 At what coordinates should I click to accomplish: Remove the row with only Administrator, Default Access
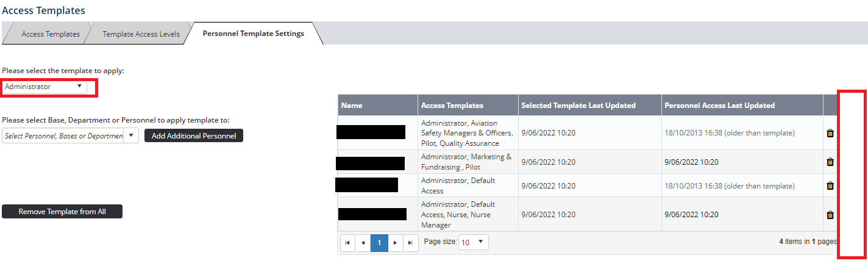[x=830, y=186]
